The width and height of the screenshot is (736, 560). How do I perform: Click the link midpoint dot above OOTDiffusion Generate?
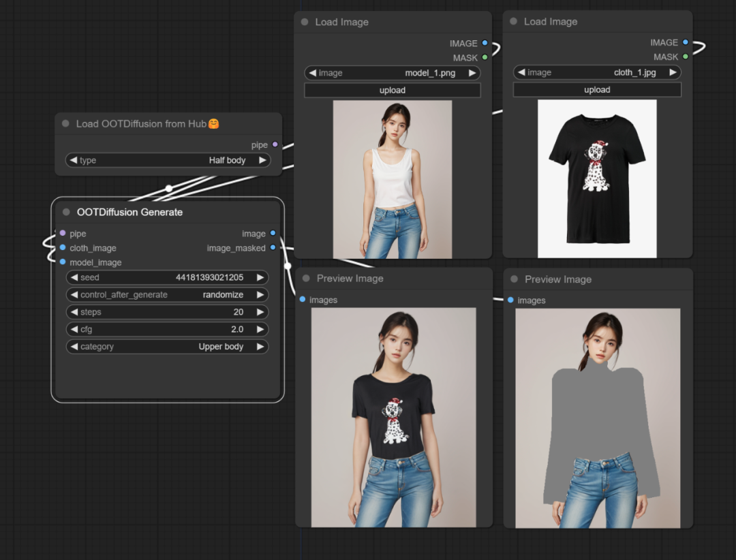coord(169,188)
